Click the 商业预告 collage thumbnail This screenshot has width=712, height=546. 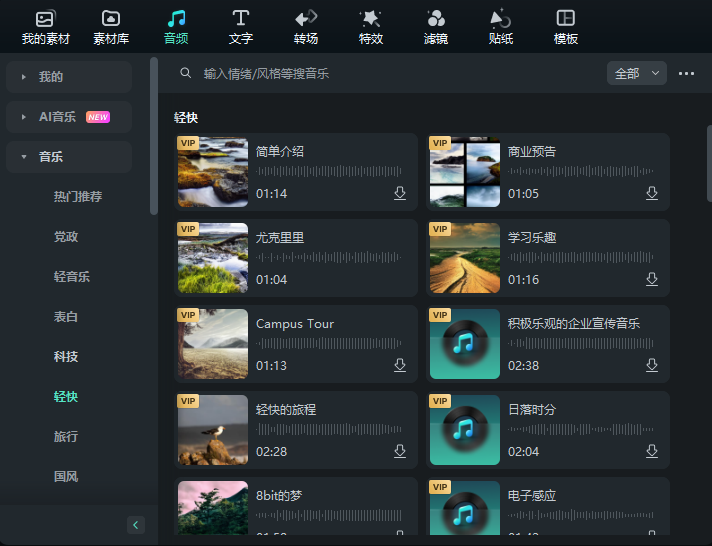tap(465, 172)
